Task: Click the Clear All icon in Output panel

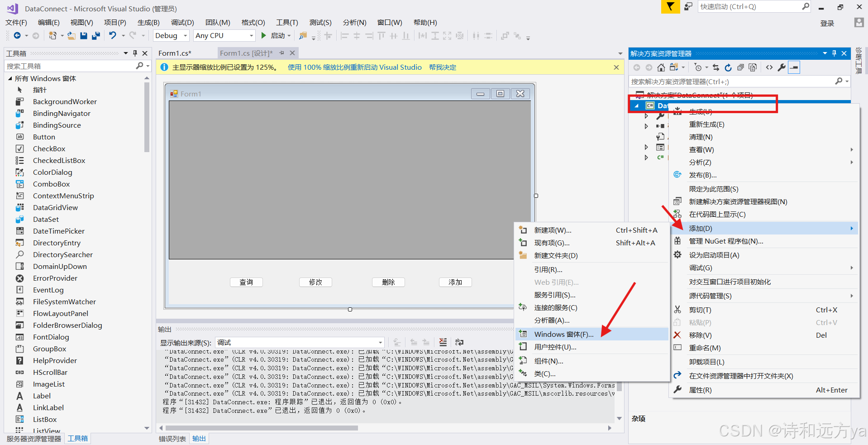Action: [443, 342]
